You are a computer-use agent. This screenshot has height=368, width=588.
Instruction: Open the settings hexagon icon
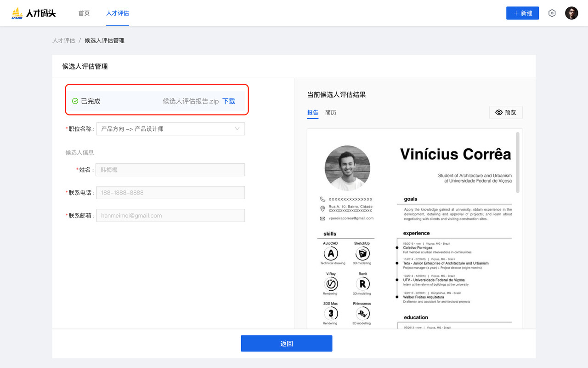552,13
